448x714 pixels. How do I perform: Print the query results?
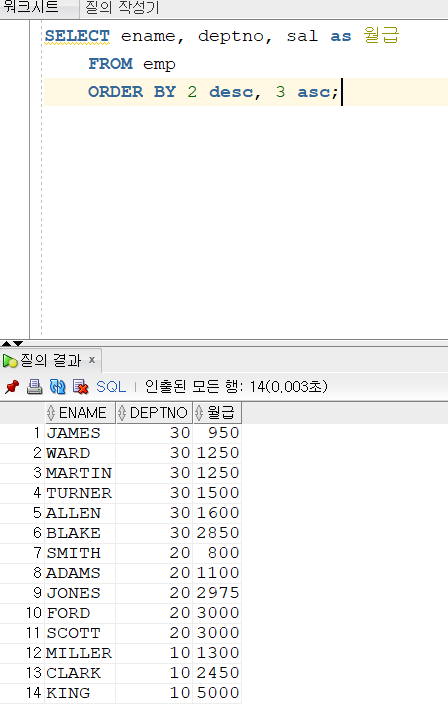click(35, 387)
